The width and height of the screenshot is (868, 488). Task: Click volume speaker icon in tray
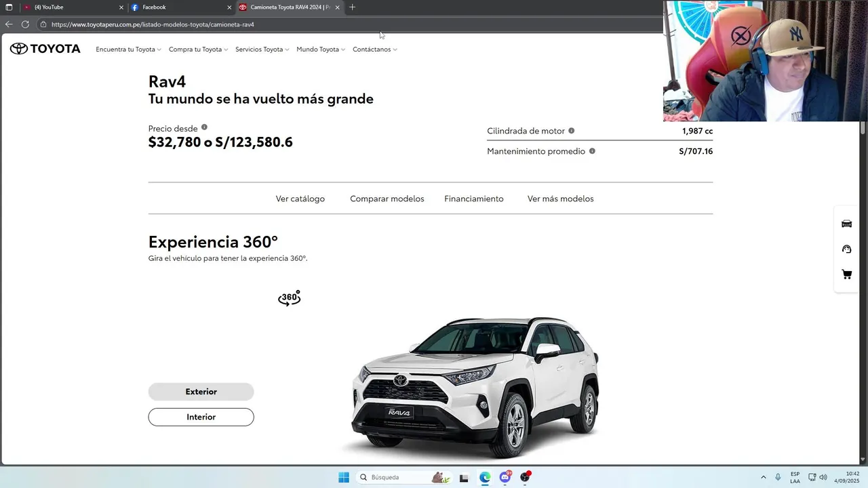click(x=823, y=477)
